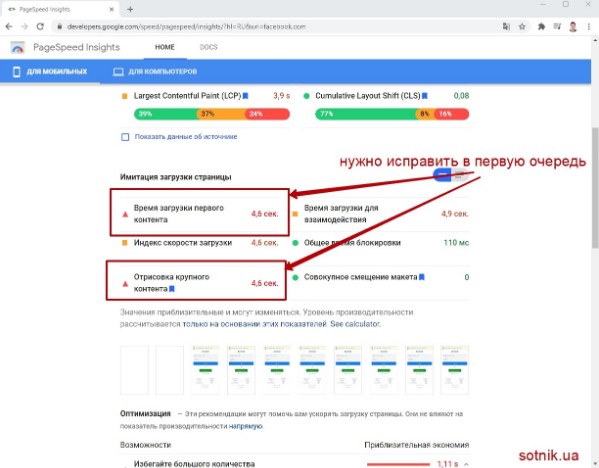Viewport: 599px width, 468px height.
Task: Open the HOME navigation item
Action: [165, 47]
